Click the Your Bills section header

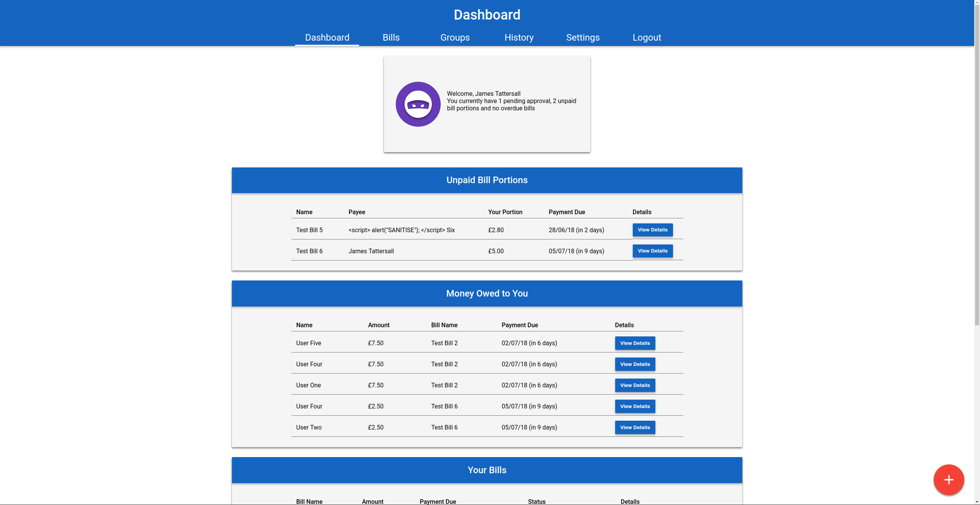(x=487, y=470)
